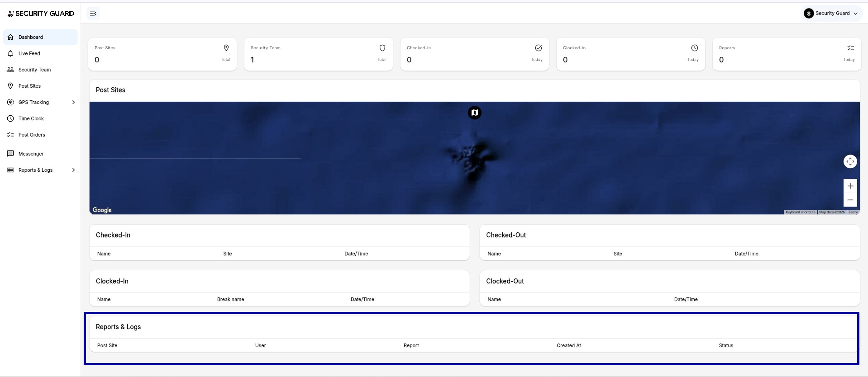
Task: Click the Checked-in card checkmark icon
Action: click(x=539, y=48)
